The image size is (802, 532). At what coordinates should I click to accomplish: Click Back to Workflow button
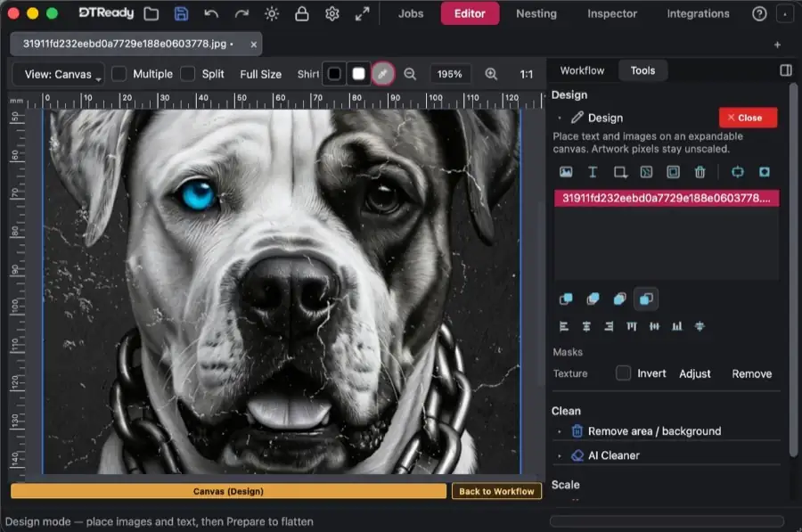pyautogui.click(x=496, y=491)
